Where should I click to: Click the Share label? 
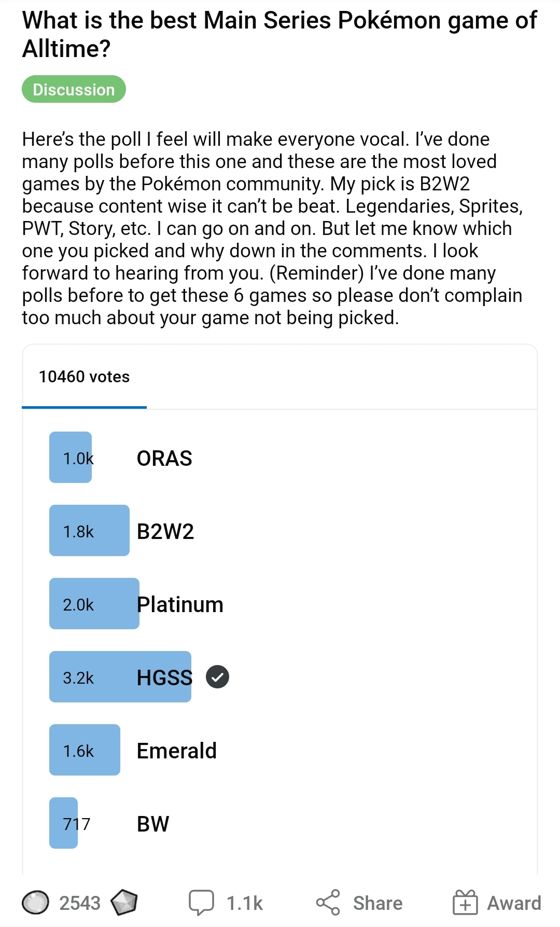tap(377, 903)
